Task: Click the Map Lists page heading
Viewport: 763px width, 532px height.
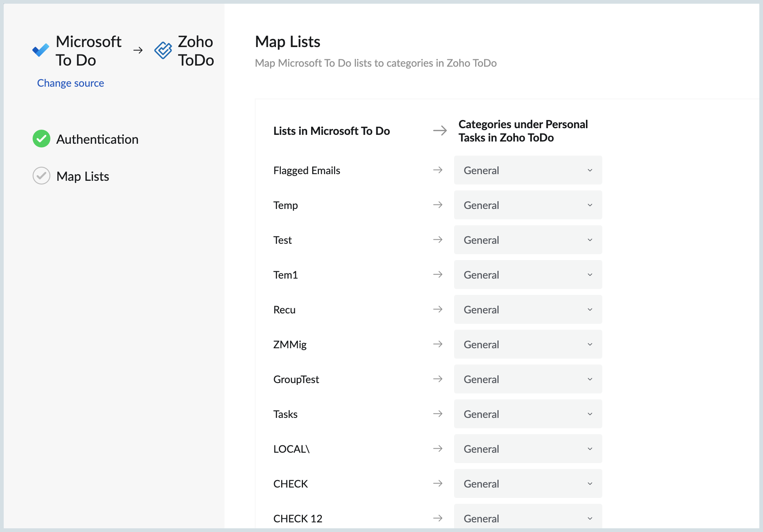Action: (x=287, y=41)
